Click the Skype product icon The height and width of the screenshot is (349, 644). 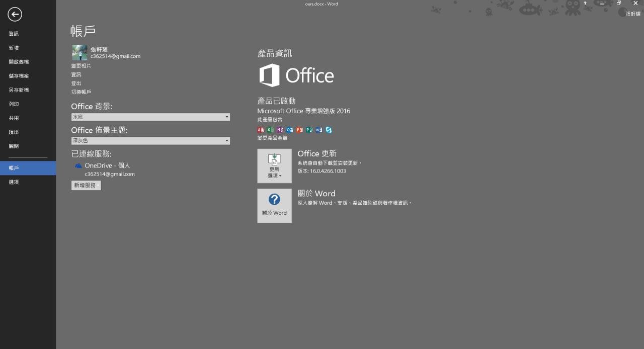pos(329,130)
